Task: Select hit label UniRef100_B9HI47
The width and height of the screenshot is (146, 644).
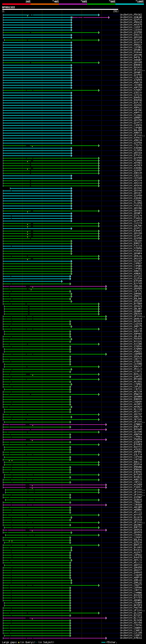Action: tap(131, 366)
